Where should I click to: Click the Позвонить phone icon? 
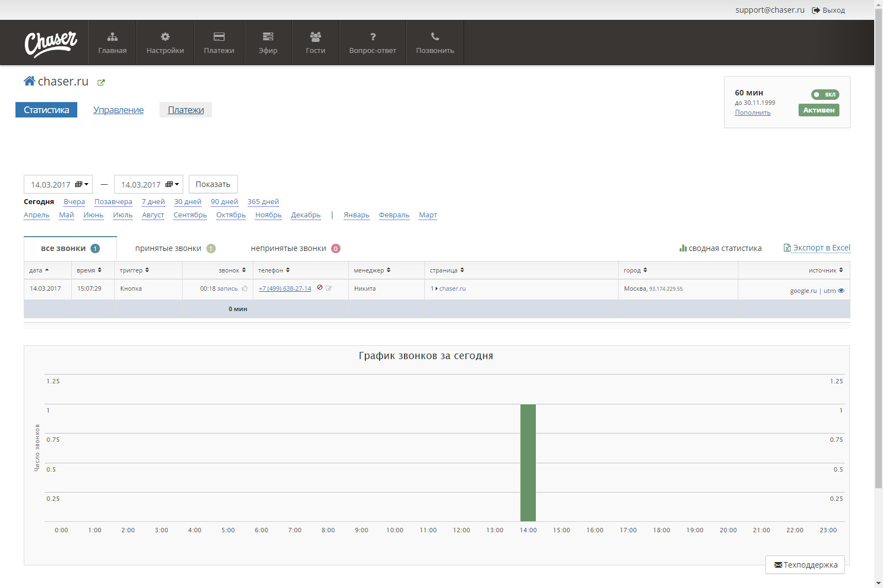click(435, 37)
